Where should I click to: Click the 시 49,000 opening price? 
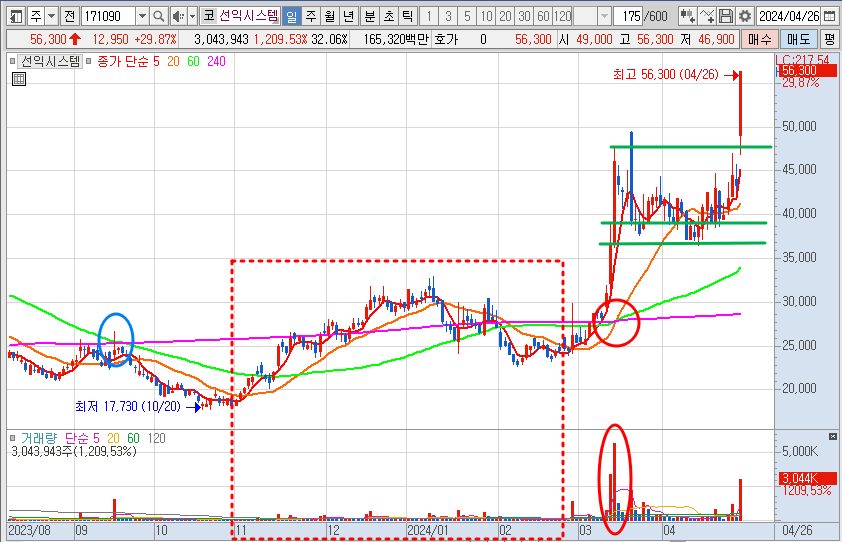tap(585, 39)
